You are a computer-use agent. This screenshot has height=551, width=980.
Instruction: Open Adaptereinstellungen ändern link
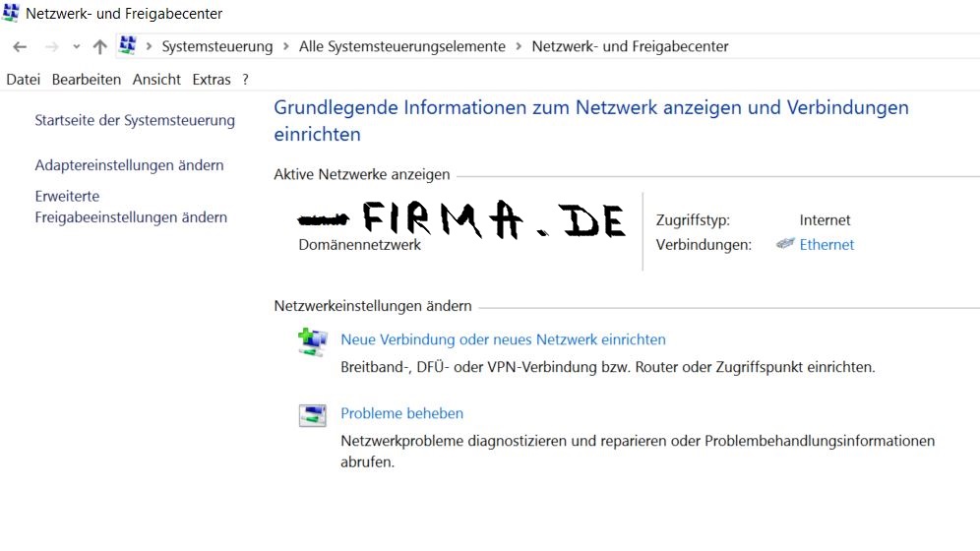(x=129, y=165)
